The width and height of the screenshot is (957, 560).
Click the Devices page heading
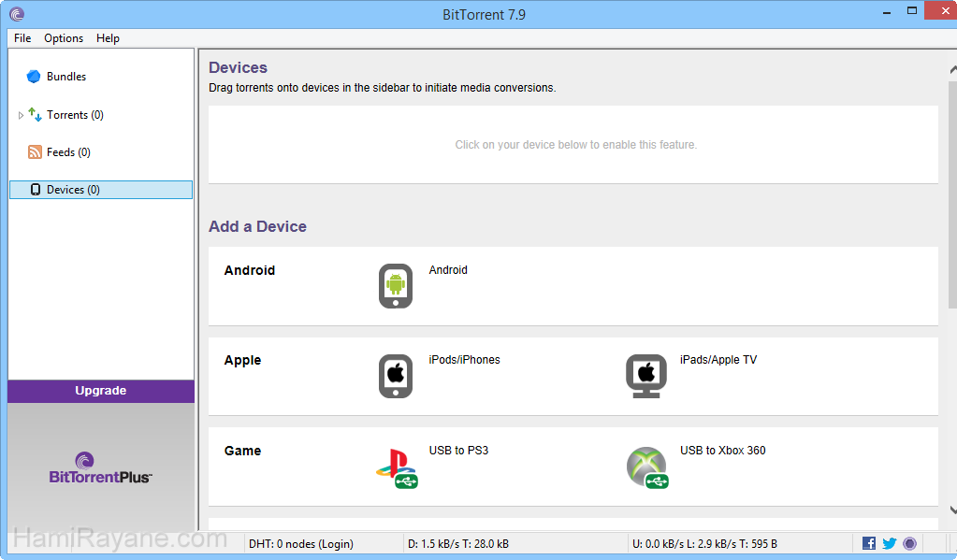[238, 67]
